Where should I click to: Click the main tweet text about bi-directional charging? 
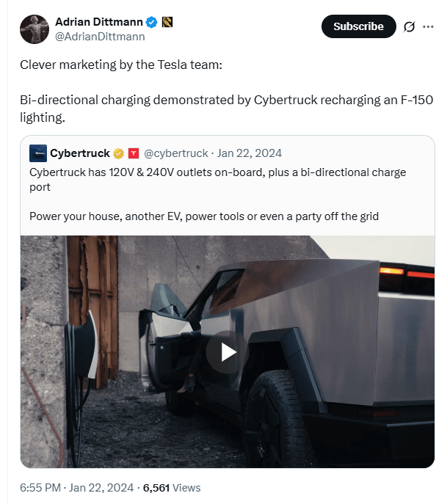(x=226, y=109)
